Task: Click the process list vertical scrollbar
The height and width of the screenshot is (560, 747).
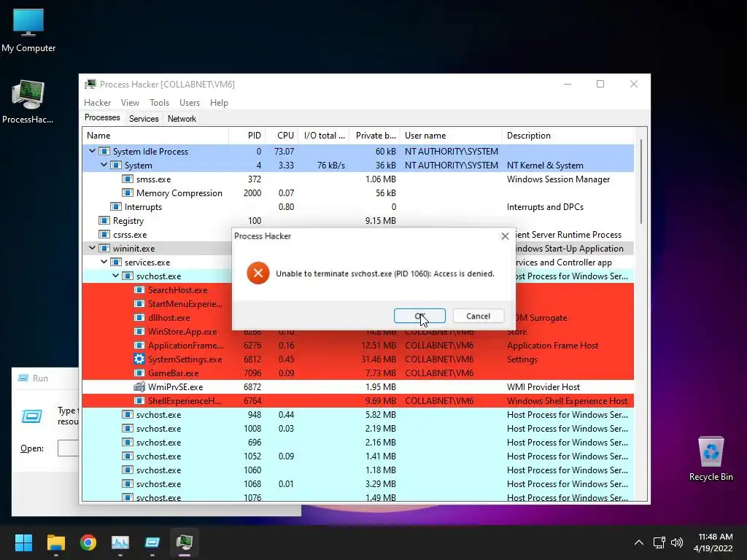Action: click(641, 181)
